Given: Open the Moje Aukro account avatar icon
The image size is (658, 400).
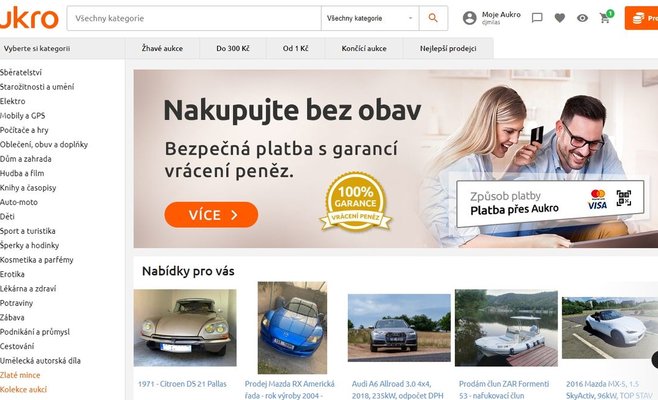Looking at the screenshot, I should (x=469, y=18).
